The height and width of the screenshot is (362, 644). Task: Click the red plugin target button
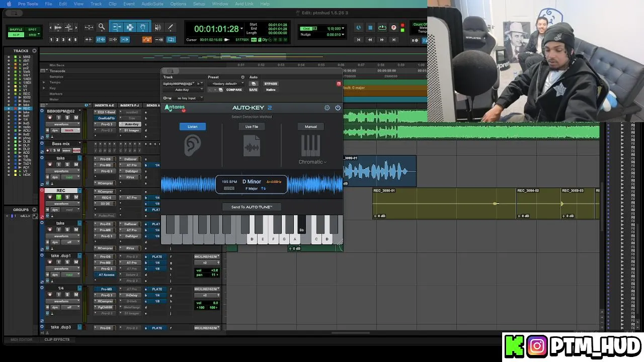point(339,83)
